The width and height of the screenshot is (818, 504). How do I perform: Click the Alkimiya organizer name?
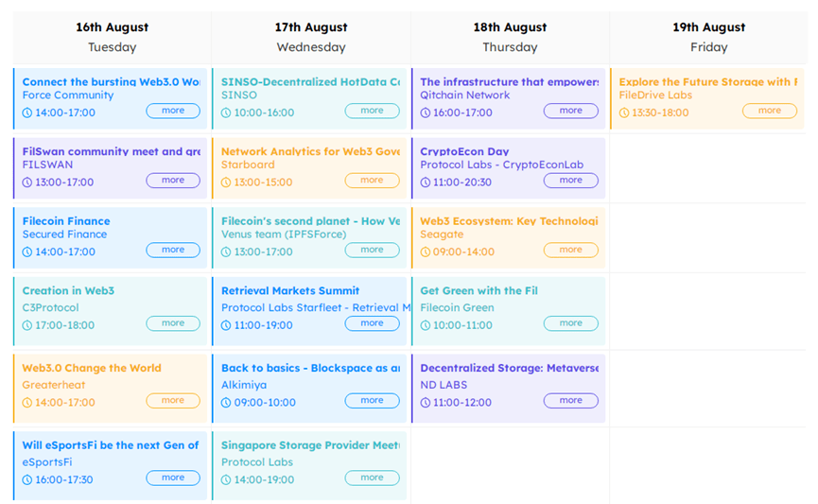(x=244, y=385)
